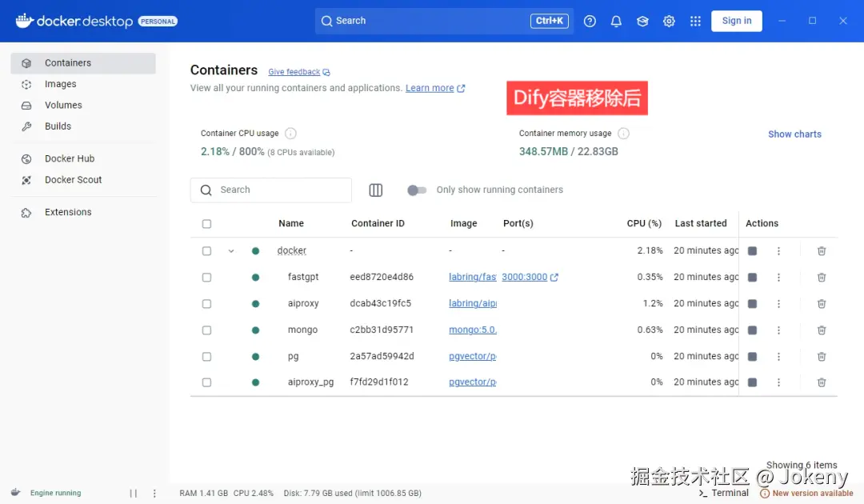Go to Images in sidebar
864x504 pixels.
click(83, 84)
